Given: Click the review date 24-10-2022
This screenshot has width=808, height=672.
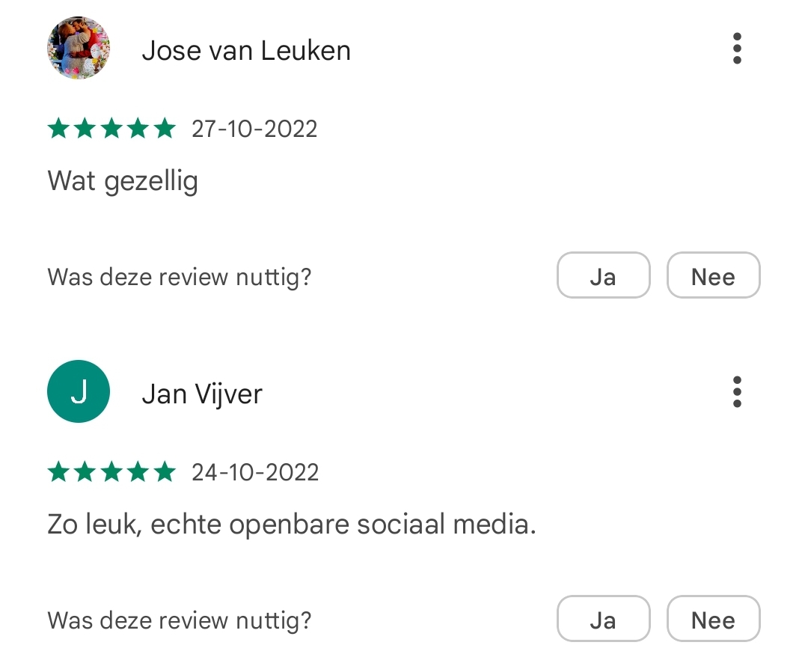Looking at the screenshot, I should [x=255, y=472].
